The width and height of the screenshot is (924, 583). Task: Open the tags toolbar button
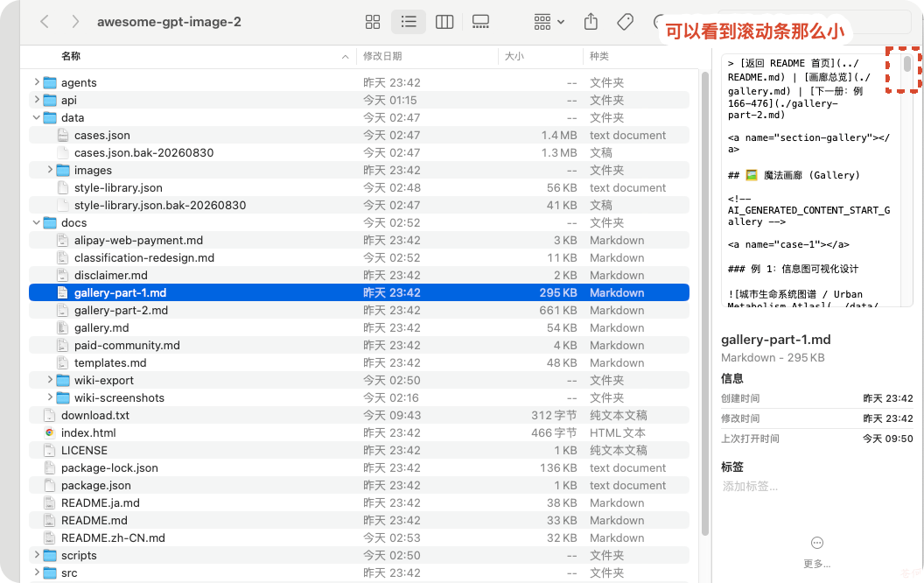(x=626, y=23)
